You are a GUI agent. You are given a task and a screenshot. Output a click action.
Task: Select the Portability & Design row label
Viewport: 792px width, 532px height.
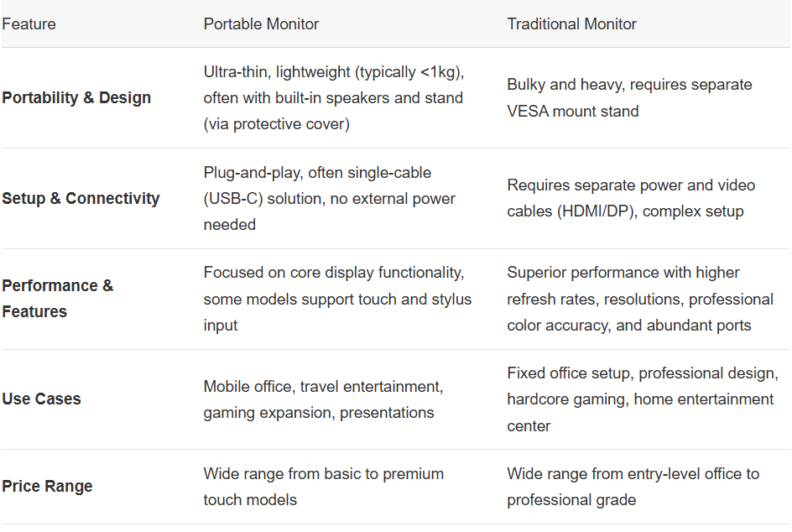pos(76,98)
